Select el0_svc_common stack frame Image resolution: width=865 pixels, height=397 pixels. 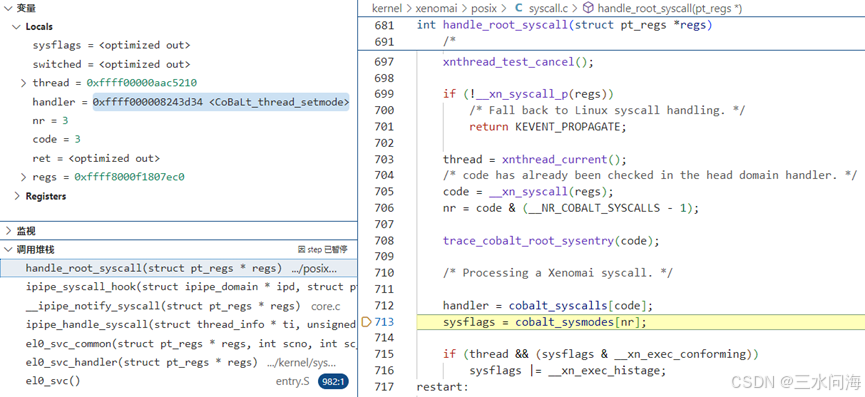tap(179, 344)
